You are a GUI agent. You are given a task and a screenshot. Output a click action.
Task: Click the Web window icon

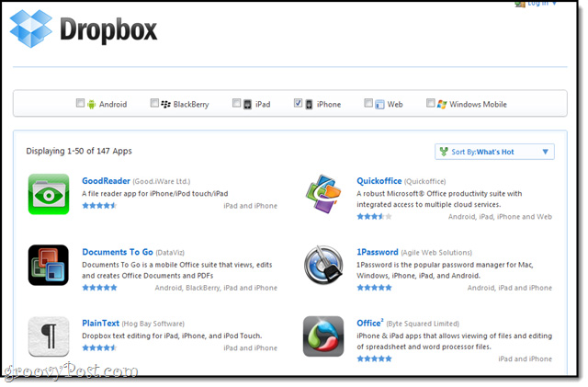[x=379, y=105]
